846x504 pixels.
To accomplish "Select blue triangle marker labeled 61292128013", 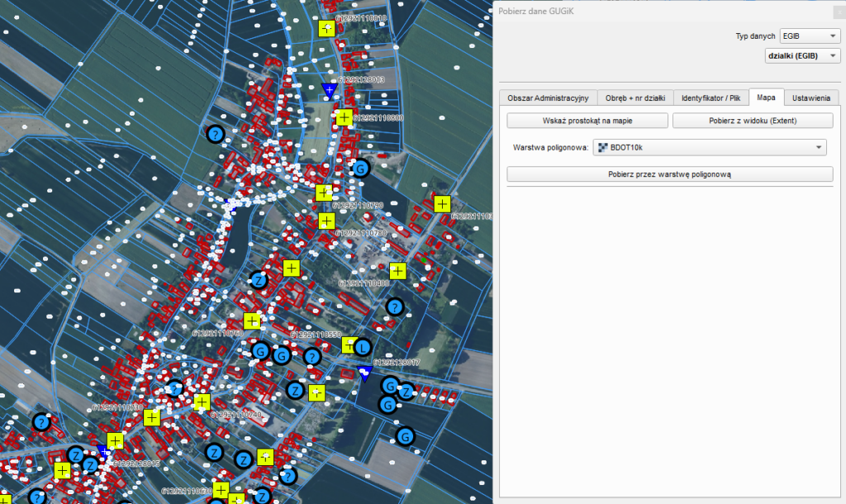I will coord(330,89).
